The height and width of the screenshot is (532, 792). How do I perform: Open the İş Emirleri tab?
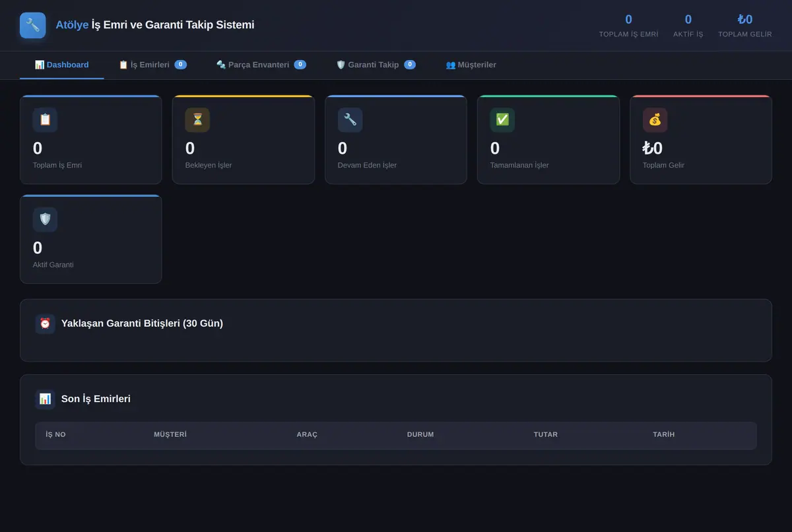click(152, 65)
